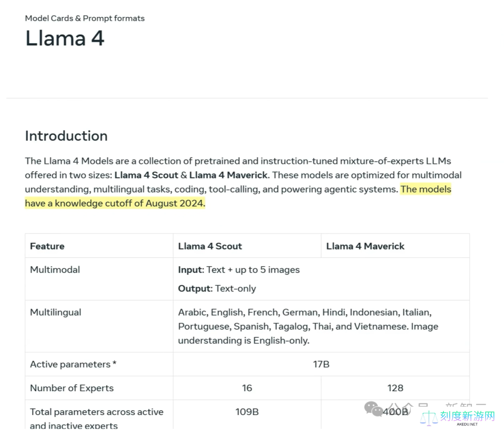Select the Feature column header
This screenshot has height=430, width=504.
point(47,246)
